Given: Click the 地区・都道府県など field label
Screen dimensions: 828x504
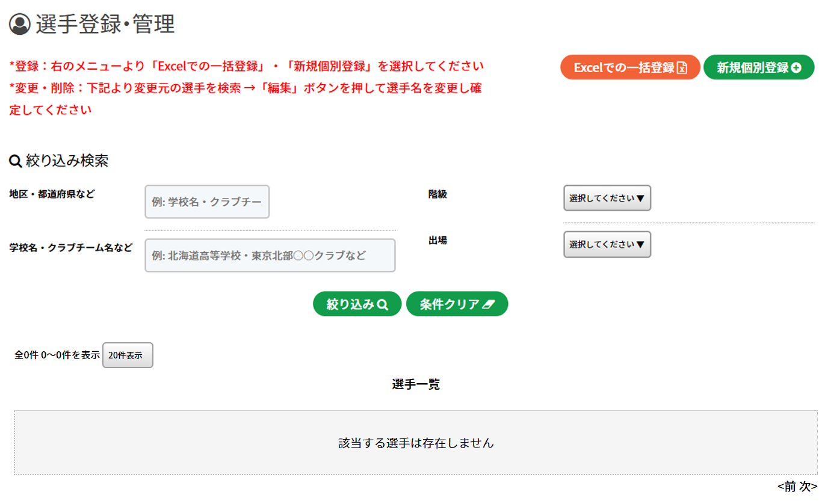Looking at the screenshot, I should (x=52, y=194).
